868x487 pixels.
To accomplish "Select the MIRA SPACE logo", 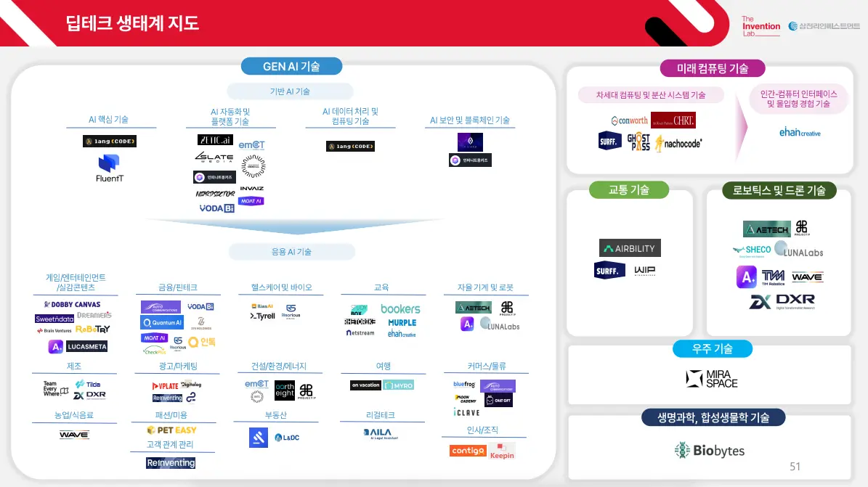I will tap(712, 379).
